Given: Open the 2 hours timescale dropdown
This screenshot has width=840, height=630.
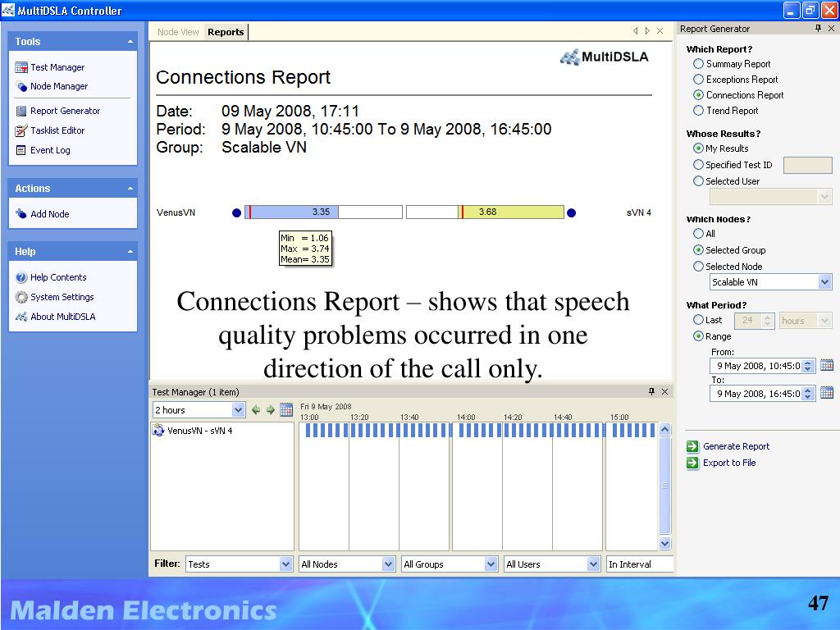Looking at the screenshot, I should pyautogui.click(x=239, y=410).
